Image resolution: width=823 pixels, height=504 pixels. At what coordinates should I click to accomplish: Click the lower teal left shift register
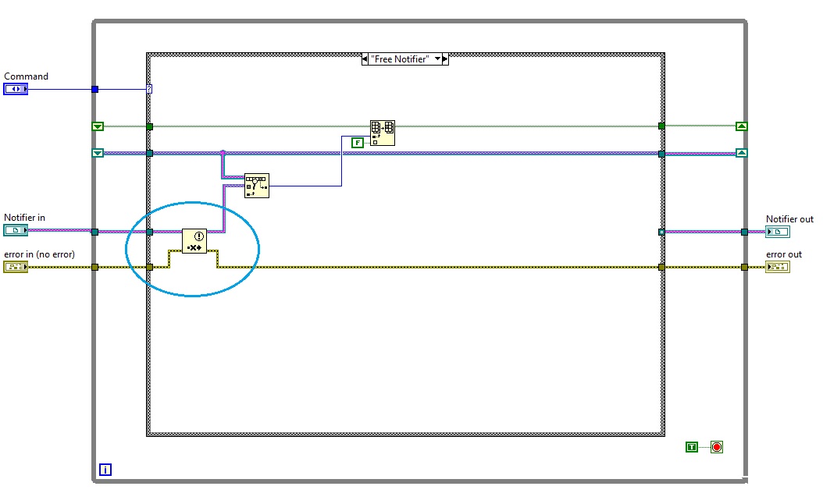98,153
